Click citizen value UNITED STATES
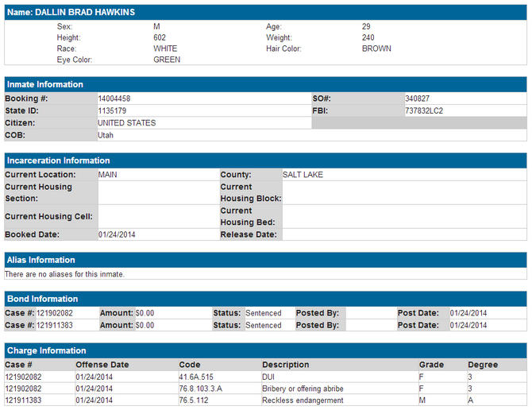Image resolution: width=532 pixels, height=410 pixels. coord(126,123)
